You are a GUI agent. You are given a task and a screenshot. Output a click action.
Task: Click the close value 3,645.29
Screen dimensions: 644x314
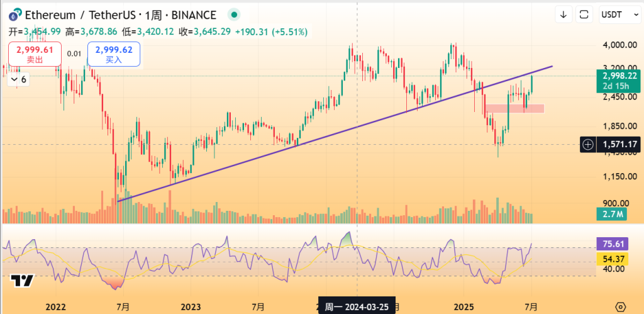213,31
